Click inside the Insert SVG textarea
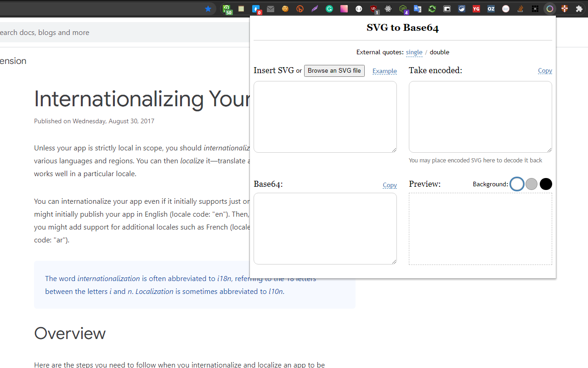The image size is (588, 368). (325, 117)
